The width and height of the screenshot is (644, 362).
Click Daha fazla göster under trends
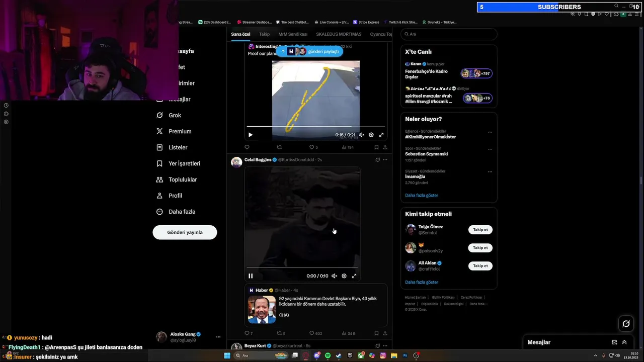coord(422,195)
